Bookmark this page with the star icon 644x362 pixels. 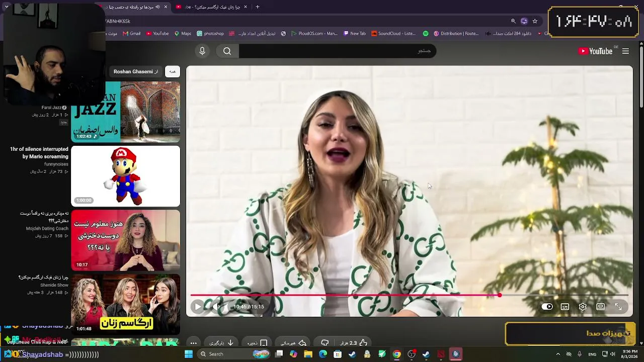pos(535,21)
